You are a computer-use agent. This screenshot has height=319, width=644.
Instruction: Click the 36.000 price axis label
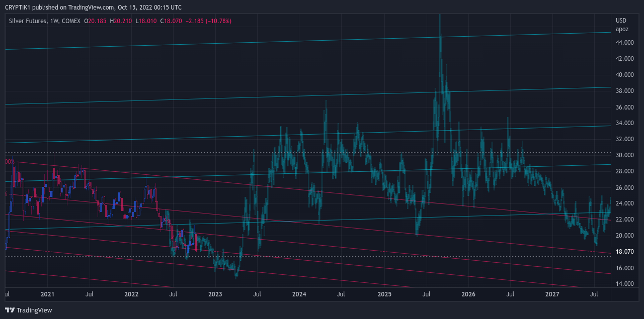(625, 107)
